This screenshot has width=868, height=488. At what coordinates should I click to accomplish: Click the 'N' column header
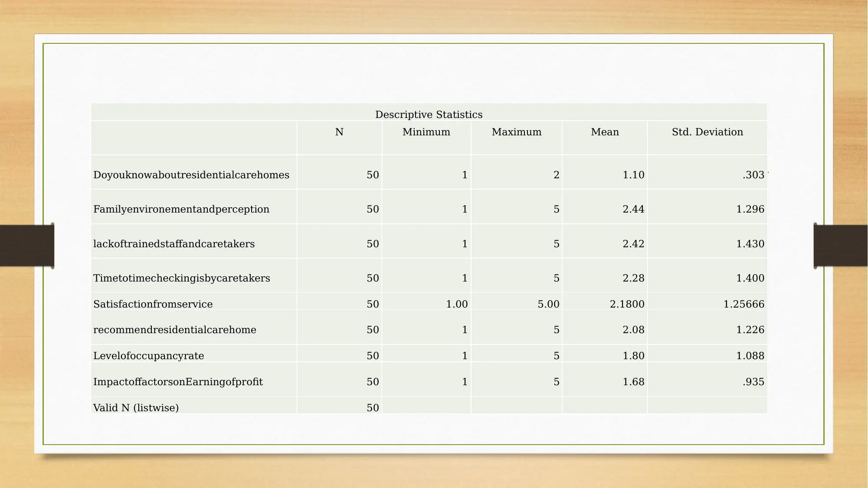click(339, 132)
